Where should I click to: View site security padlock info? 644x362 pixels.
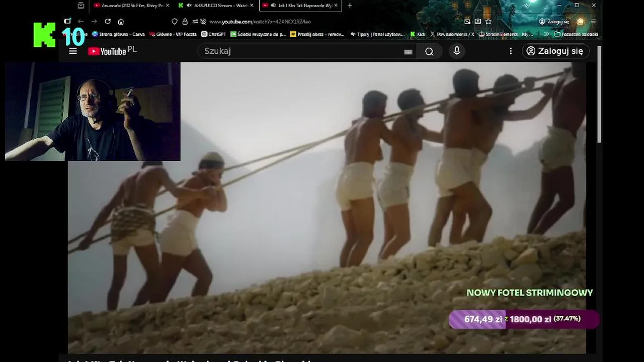(185, 22)
